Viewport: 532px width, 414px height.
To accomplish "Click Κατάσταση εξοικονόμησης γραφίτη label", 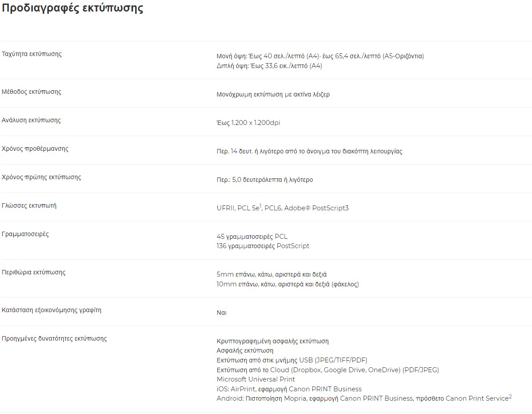I will [52, 310].
